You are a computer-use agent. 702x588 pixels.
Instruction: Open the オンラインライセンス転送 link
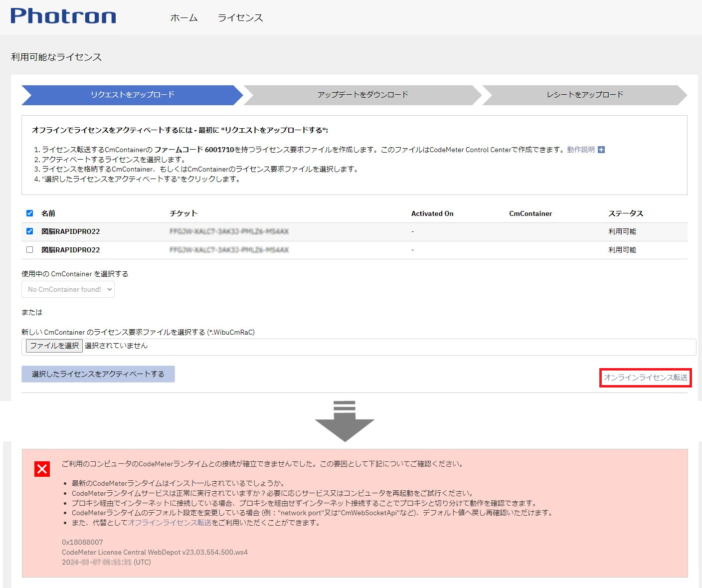coord(646,378)
